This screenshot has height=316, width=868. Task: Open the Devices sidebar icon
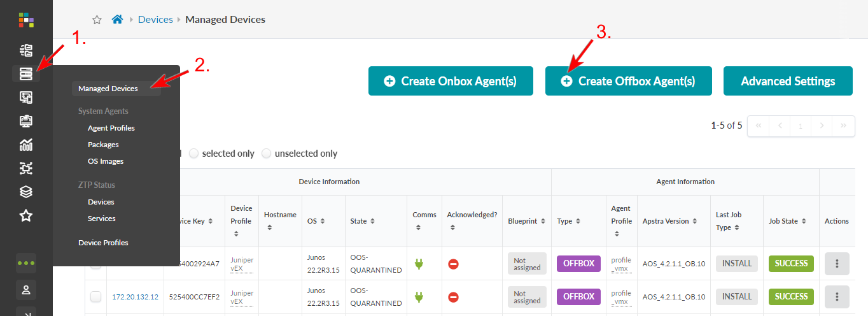pyautogui.click(x=26, y=74)
